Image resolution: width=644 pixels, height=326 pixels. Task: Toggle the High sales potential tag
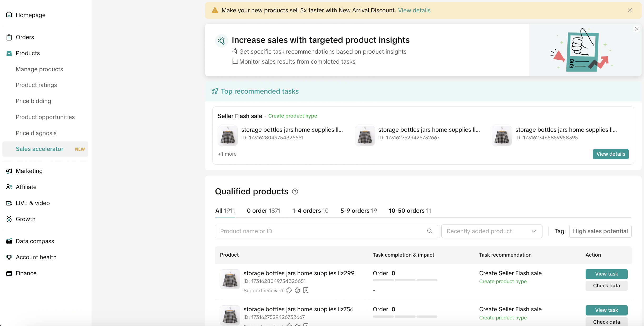click(x=600, y=231)
